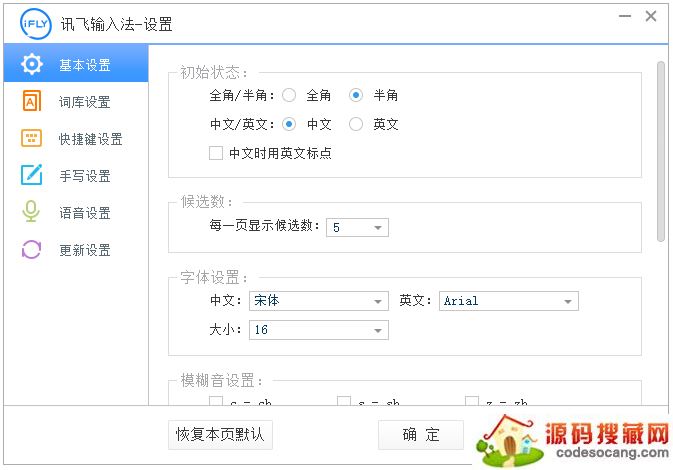Screen dimensions: 673x470
Task: Click the 全角/半角 label
Action: pos(242,95)
